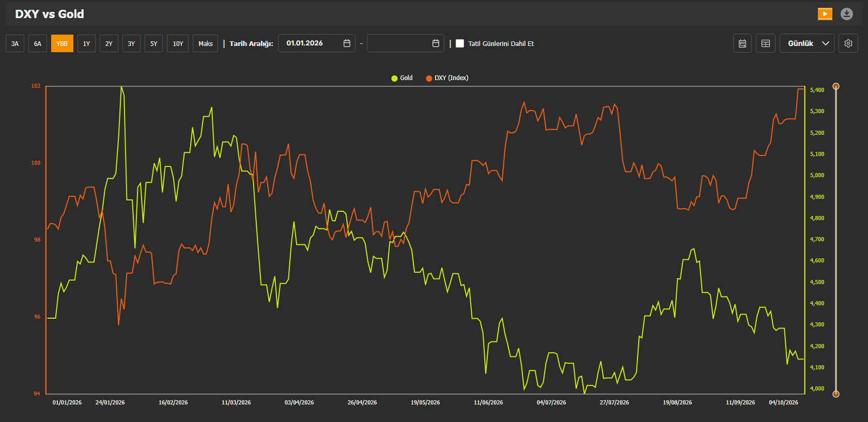Click the download chart icon

(x=846, y=14)
